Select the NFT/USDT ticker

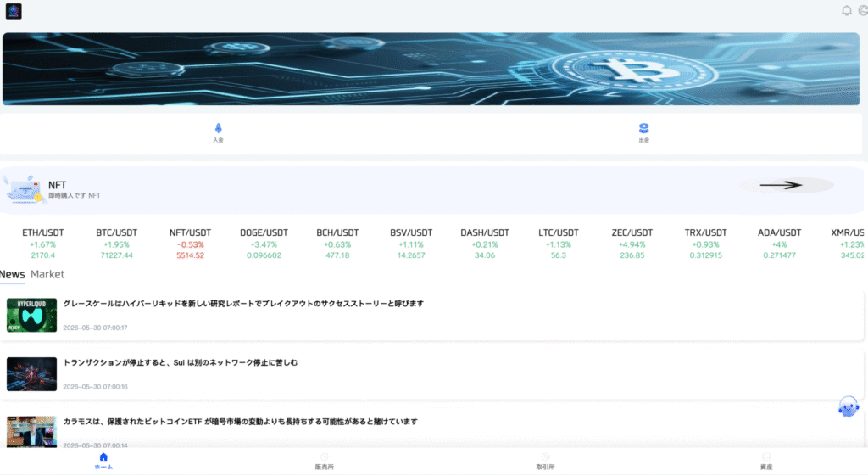[190, 244]
